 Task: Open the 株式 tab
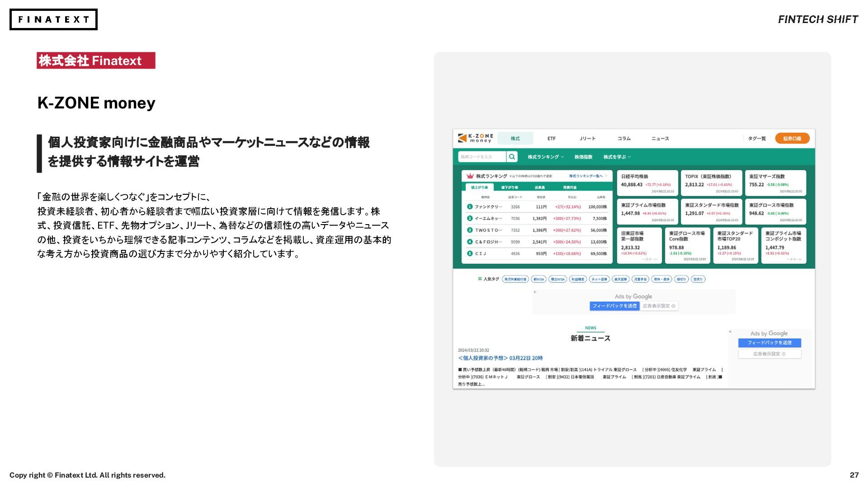click(515, 138)
